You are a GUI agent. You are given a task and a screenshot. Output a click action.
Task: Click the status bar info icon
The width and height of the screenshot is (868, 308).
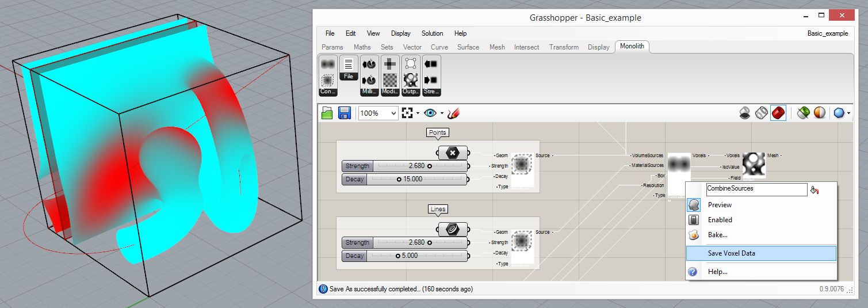(x=323, y=289)
